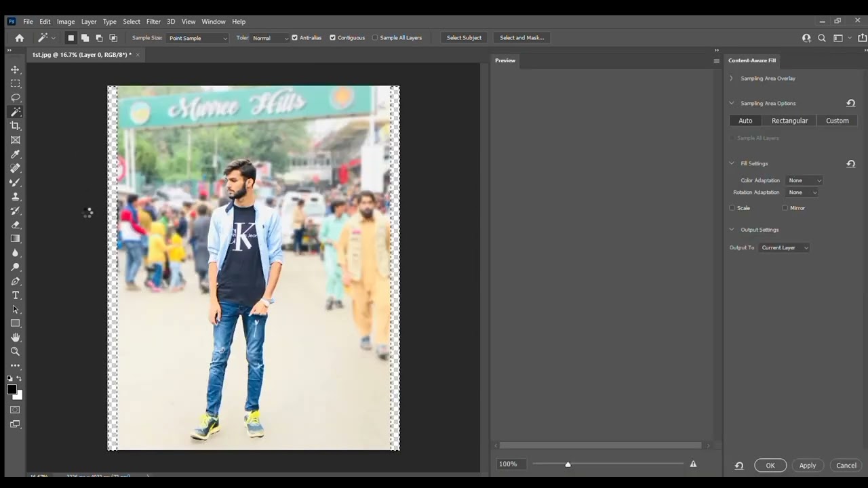Select the Eraser tool

click(15, 225)
